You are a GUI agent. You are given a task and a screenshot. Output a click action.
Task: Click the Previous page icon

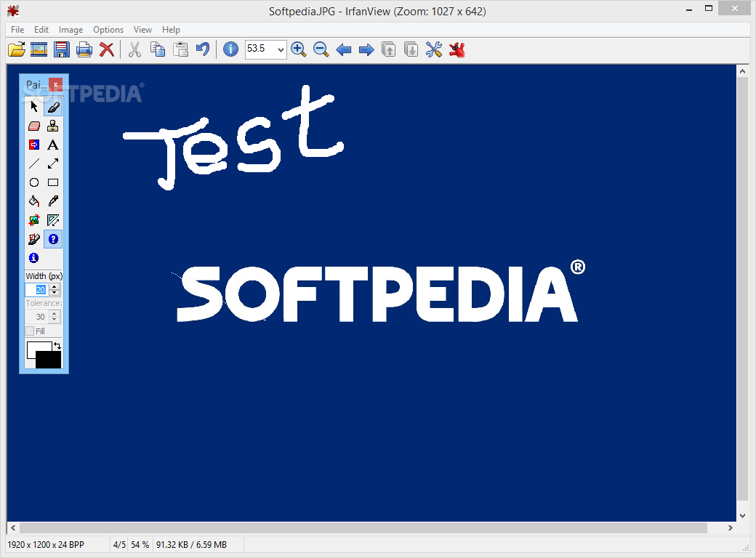(389, 49)
